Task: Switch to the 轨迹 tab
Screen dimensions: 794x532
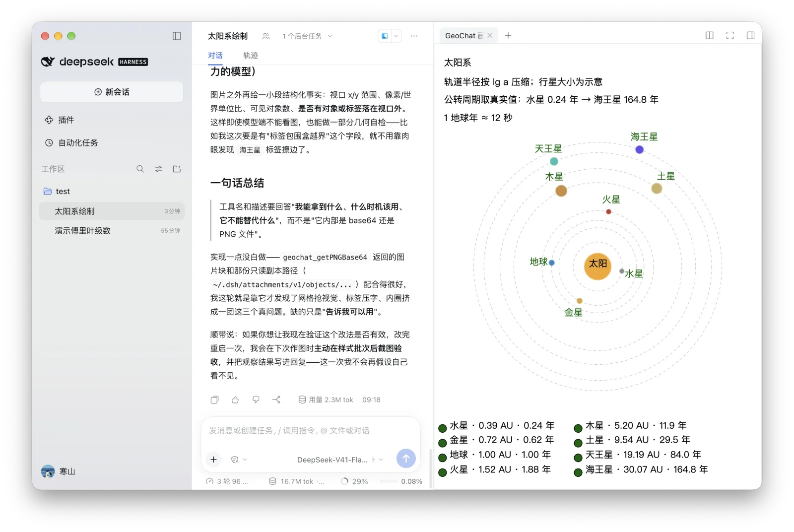Action: click(x=250, y=56)
